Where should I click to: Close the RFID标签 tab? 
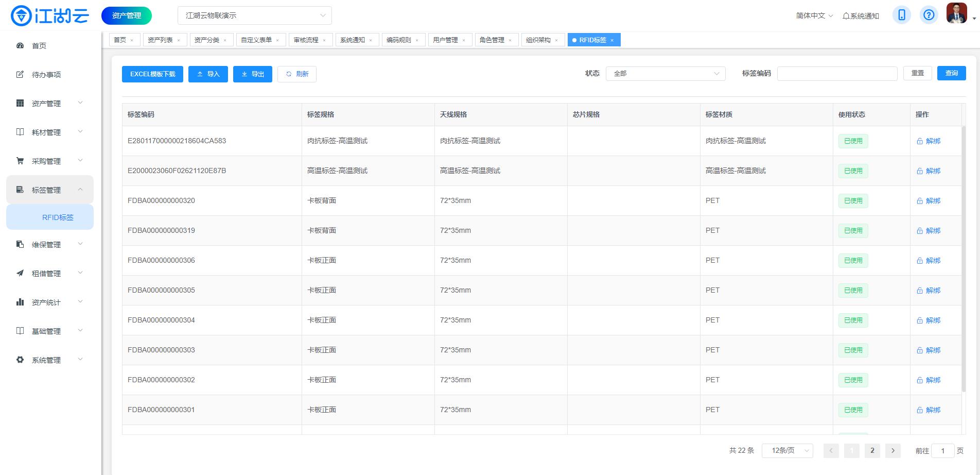pos(612,40)
